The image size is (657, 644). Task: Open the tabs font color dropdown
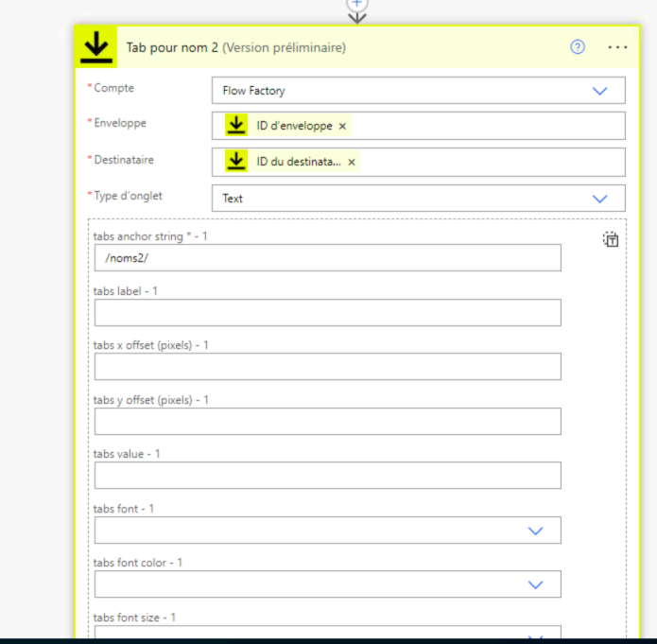[535, 584]
